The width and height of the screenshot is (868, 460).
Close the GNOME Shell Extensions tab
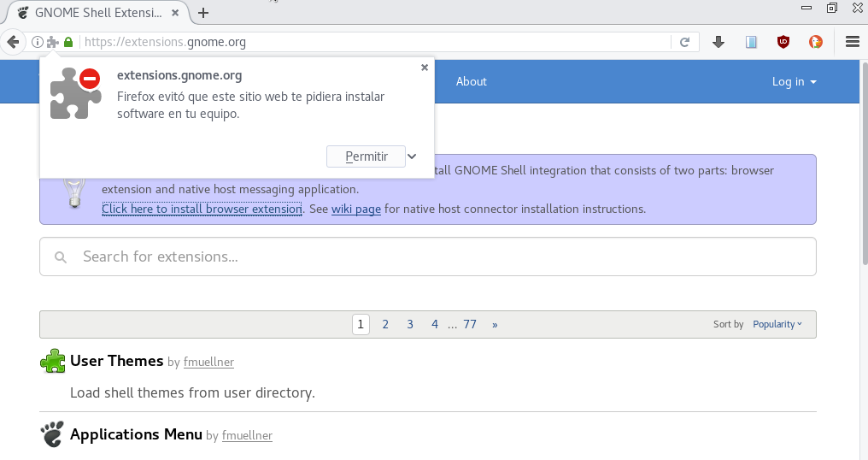[175, 12]
